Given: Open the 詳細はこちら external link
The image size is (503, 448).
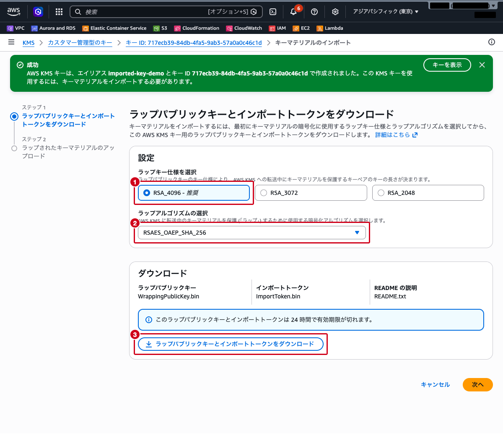Looking at the screenshot, I should point(396,135).
